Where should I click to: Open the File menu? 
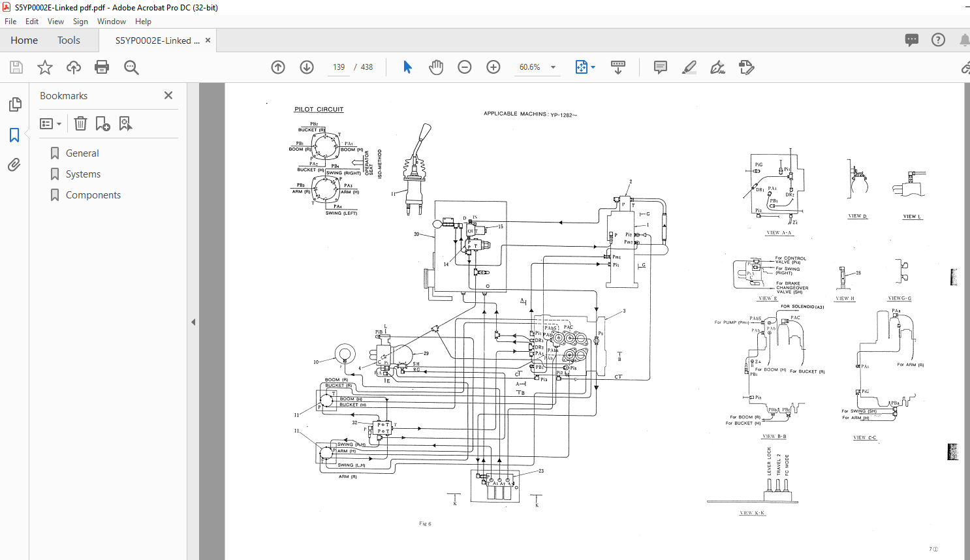tap(10, 22)
